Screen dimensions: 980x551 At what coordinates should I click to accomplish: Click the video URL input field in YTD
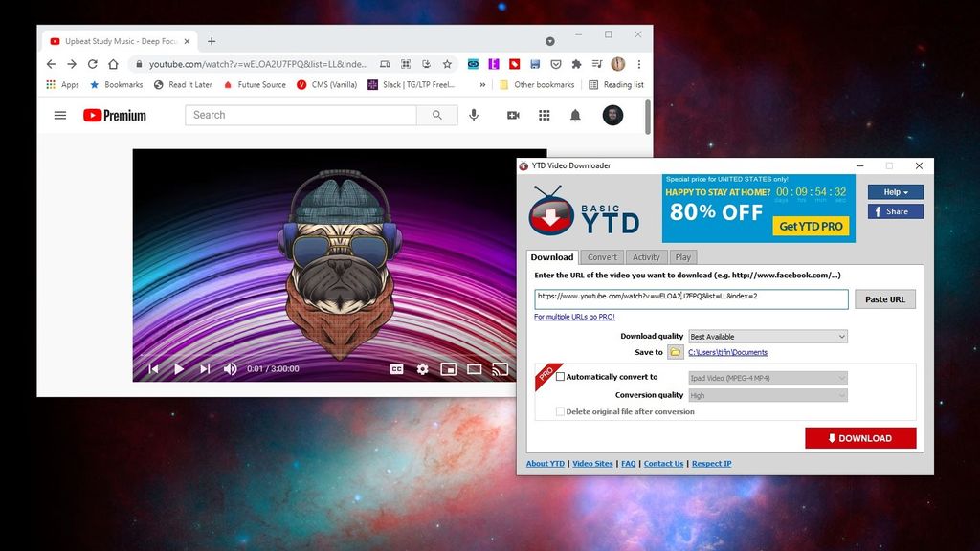689,298
